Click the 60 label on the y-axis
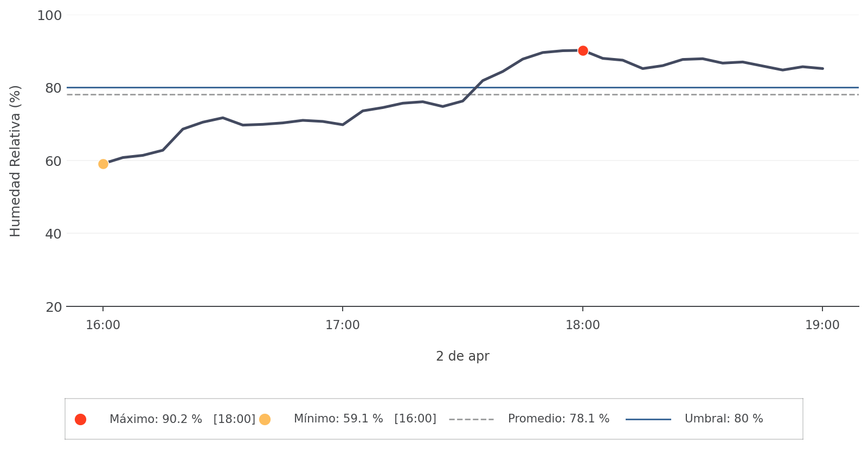The height and width of the screenshot is (449, 868). click(53, 162)
